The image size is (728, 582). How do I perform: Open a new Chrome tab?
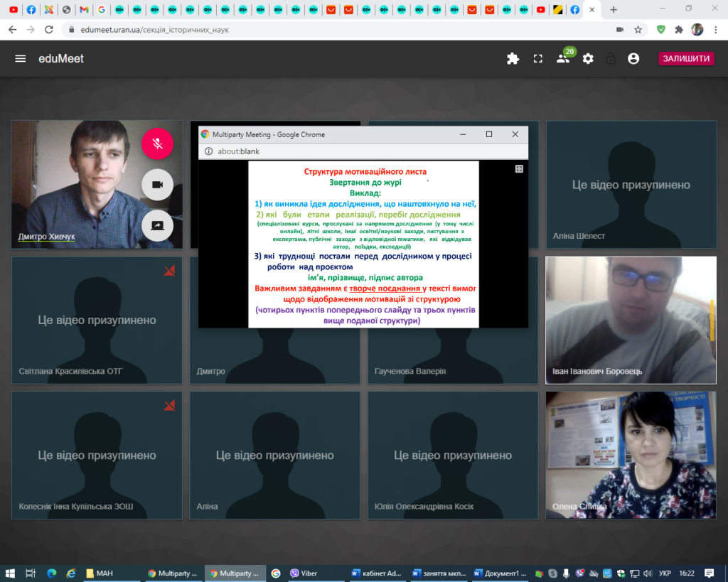click(x=614, y=10)
